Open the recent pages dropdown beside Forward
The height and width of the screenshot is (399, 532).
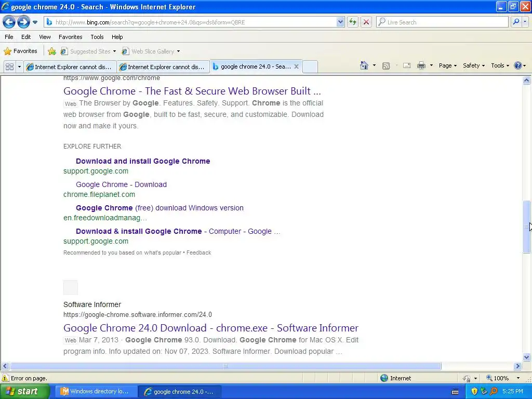[35, 22]
